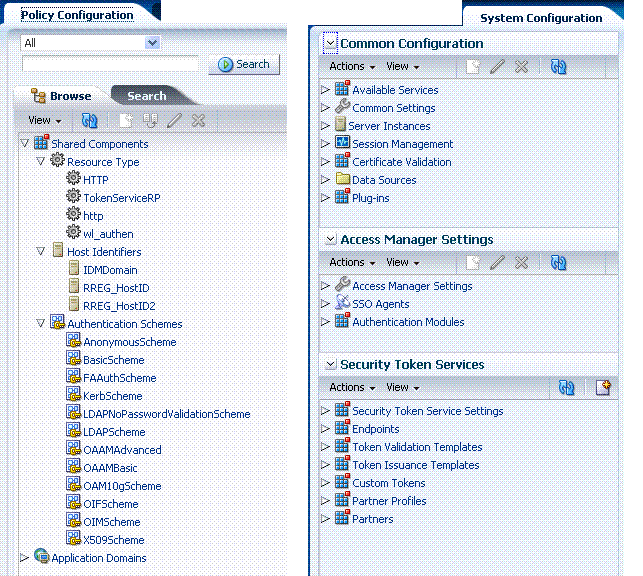Click the SSO Agents satellite icon
The image size is (643, 576).
[x=342, y=302]
